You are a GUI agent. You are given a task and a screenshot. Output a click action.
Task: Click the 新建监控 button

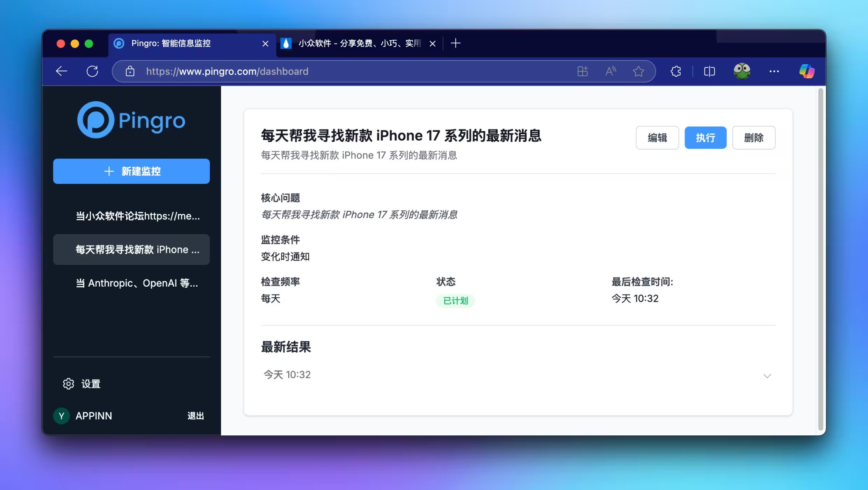131,171
